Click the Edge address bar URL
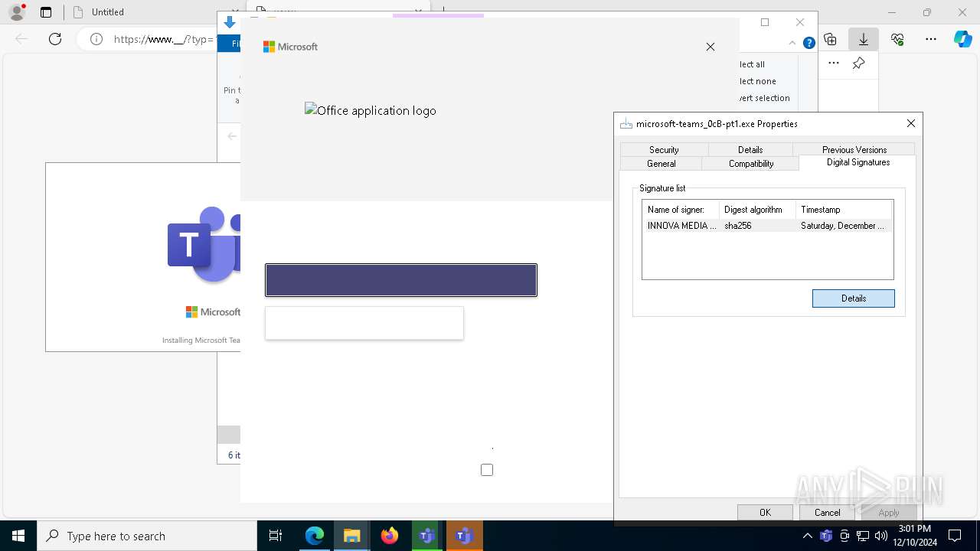Viewport: 980px width, 551px height. [165, 39]
